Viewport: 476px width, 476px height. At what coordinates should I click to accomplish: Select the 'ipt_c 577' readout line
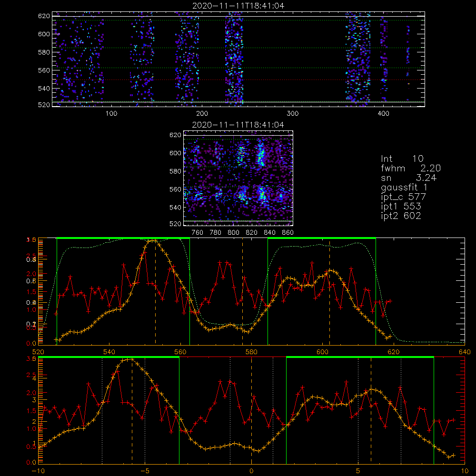pyautogui.click(x=404, y=197)
